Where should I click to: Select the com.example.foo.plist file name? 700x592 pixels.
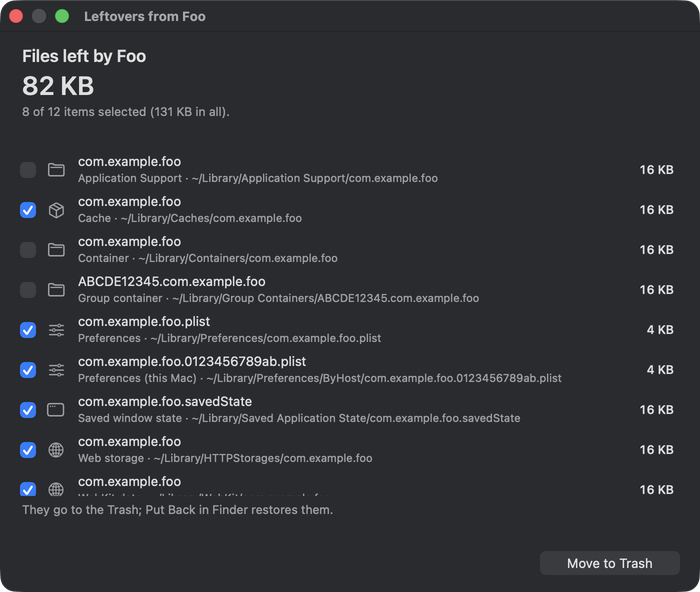(144, 322)
